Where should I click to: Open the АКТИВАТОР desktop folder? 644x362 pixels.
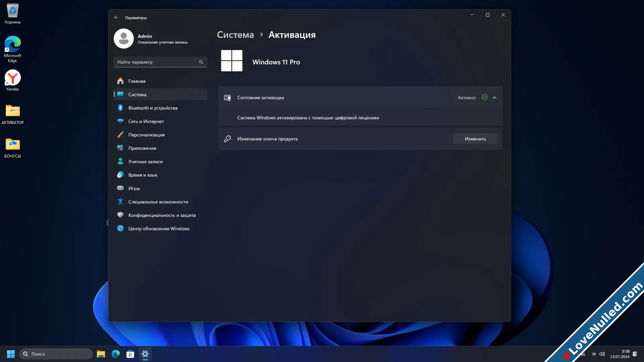pyautogui.click(x=13, y=114)
